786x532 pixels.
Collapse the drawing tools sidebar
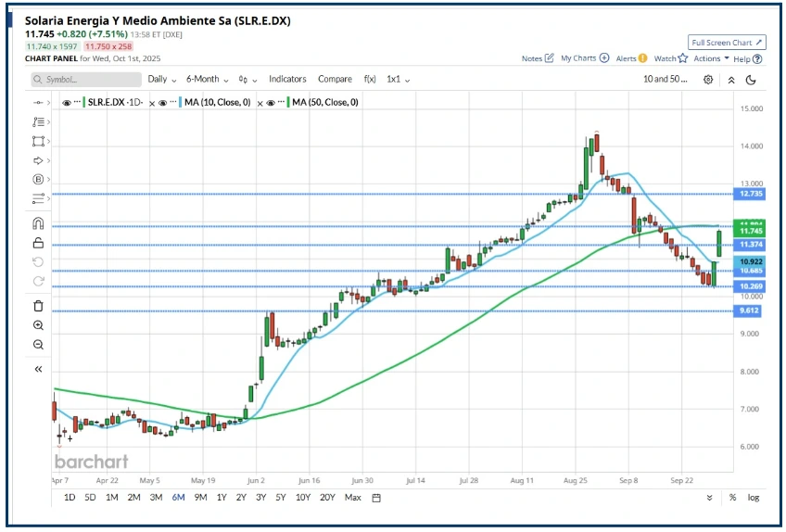(x=38, y=369)
